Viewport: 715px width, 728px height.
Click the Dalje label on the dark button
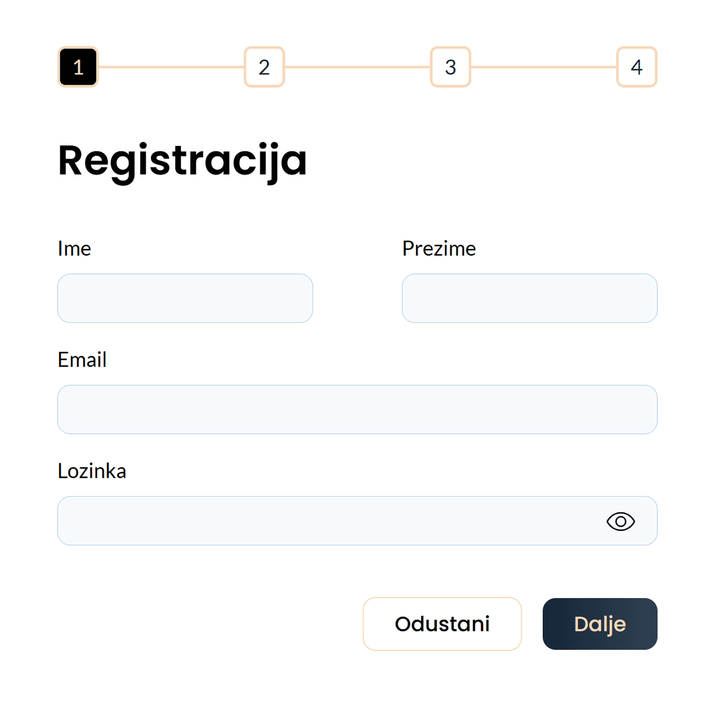point(599,624)
